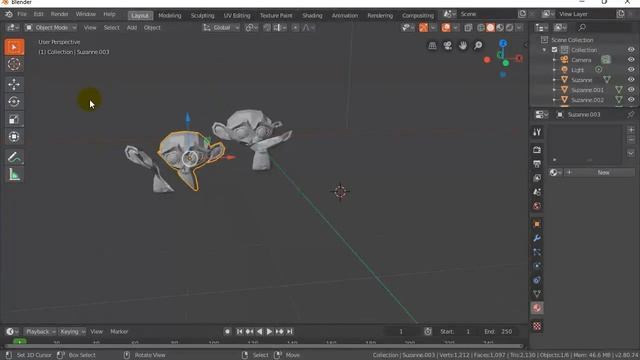Open viewport shading options dropdown
This screenshot has height=360, width=640.
point(519,28)
